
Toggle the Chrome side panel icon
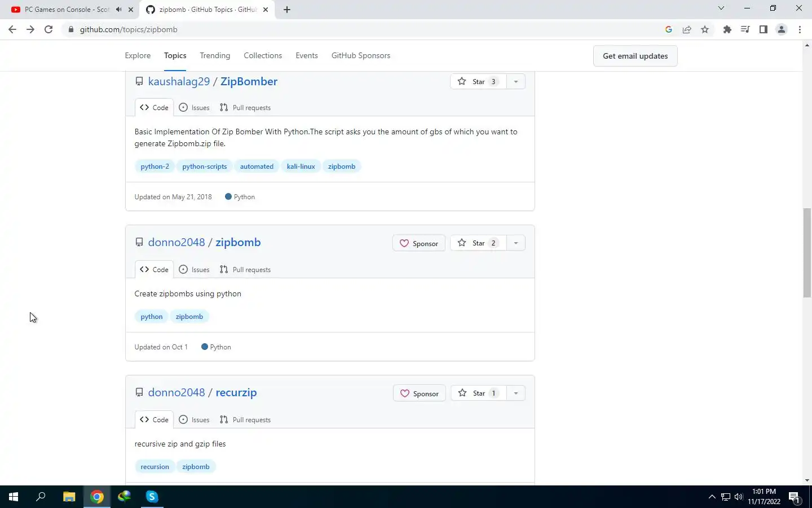764,29
